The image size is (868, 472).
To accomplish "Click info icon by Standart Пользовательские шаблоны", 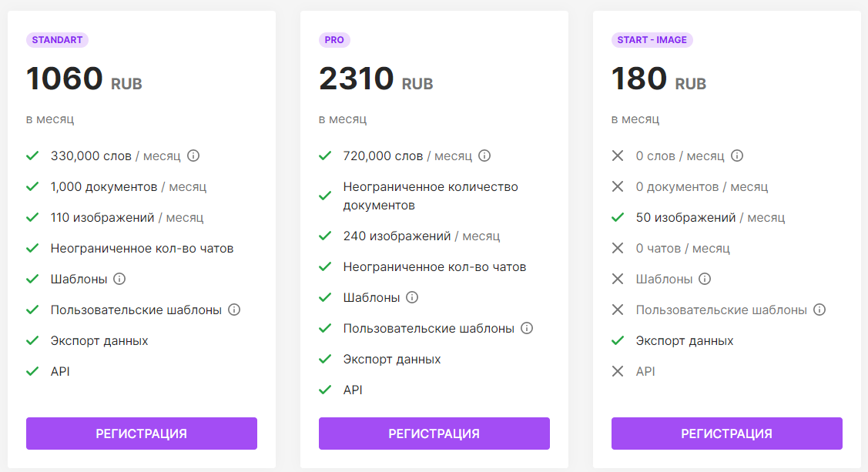I will [x=235, y=310].
